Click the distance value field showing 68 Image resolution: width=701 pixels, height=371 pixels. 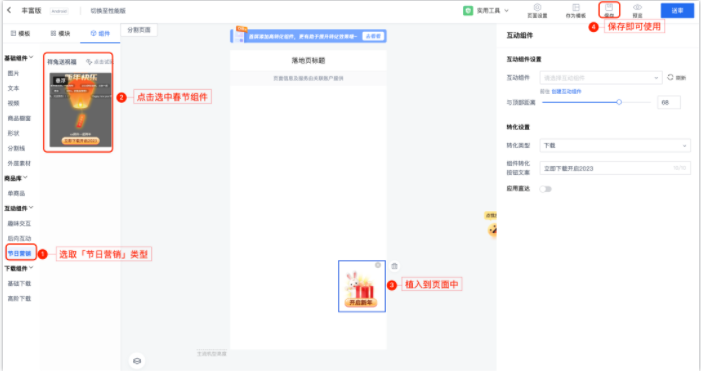pos(669,102)
